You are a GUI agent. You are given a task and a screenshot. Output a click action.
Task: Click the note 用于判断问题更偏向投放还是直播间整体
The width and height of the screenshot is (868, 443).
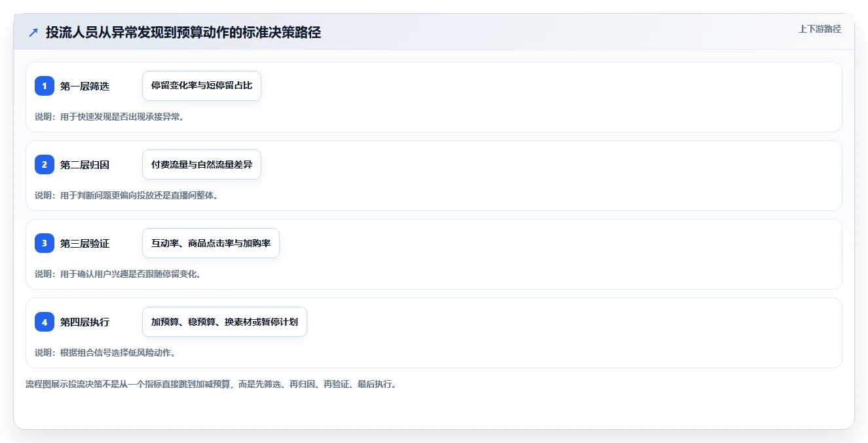(x=126, y=195)
